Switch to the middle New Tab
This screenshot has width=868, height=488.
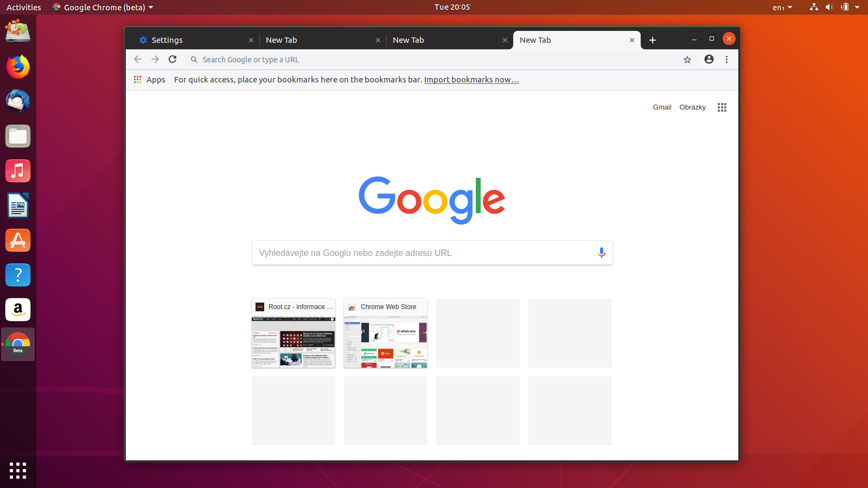pyautogui.click(x=449, y=40)
